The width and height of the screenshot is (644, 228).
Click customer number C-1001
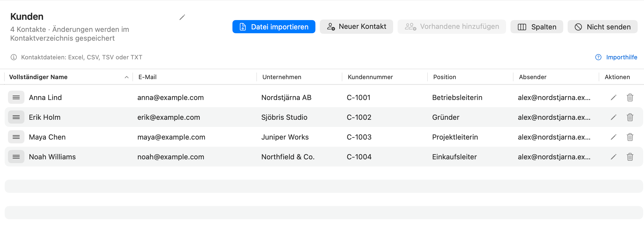pos(359,98)
